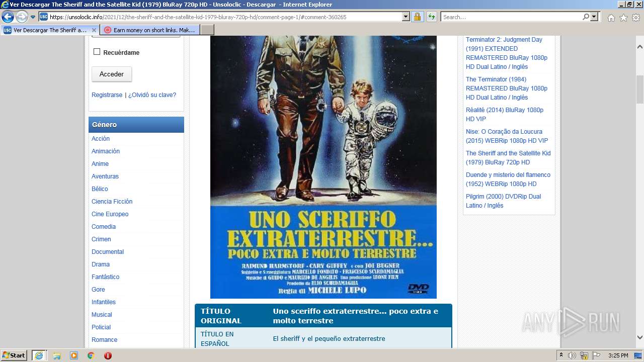644x362 pixels.
Task: Select the Gore genre
Action: (x=98, y=290)
